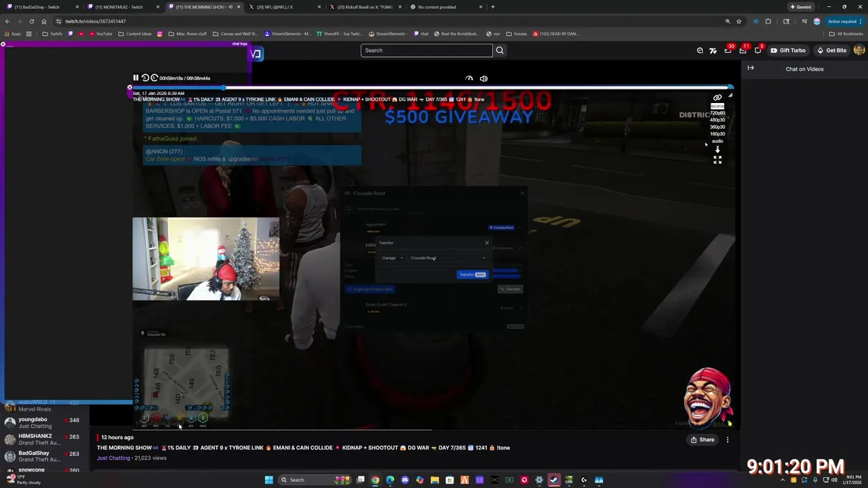Collapse the Chat on Videos panel arrow
Screen dimensions: 868x488
click(751, 68)
